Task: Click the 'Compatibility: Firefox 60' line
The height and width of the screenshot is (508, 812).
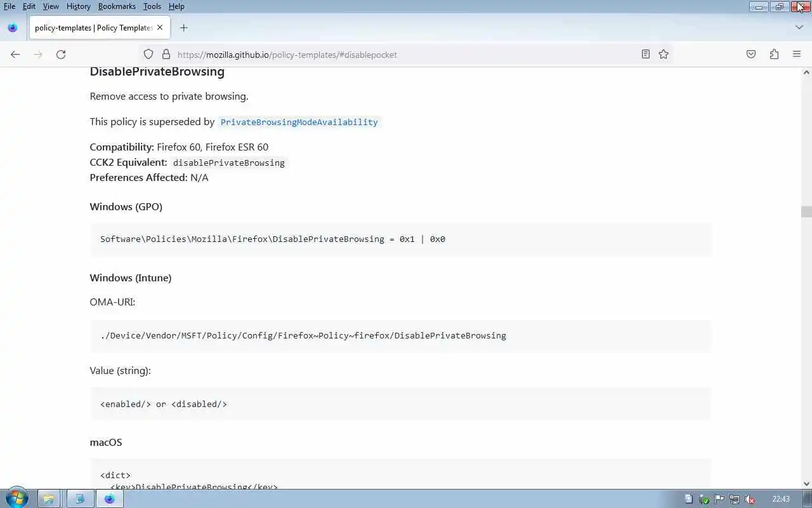Action: pyautogui.click(x=179, y=147)
